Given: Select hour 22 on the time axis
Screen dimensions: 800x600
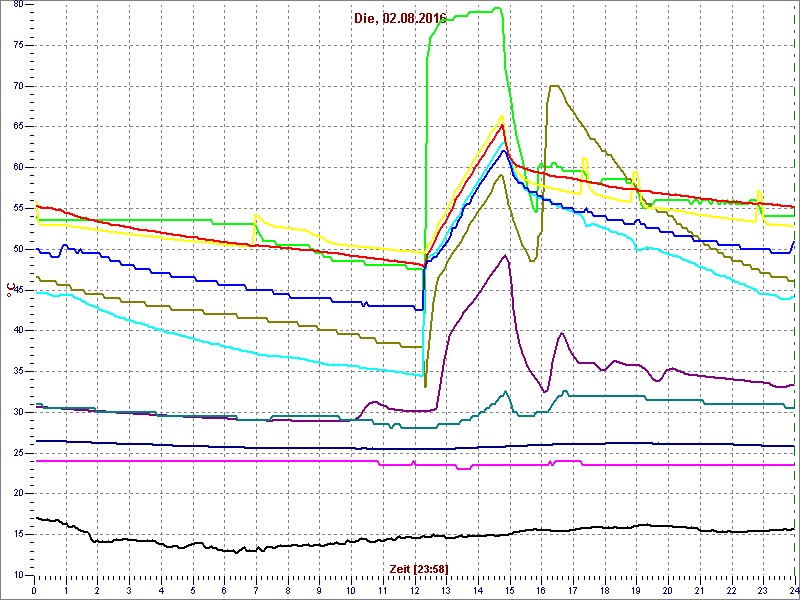Looking at the screenshot, I should [x=731, y=590].
